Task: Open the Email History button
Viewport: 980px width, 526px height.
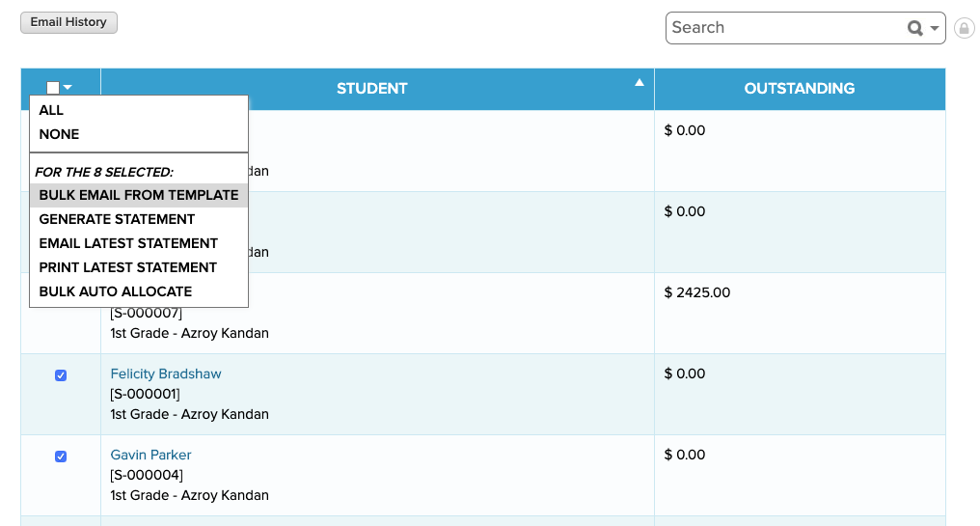Action: [x=68, y=22]
